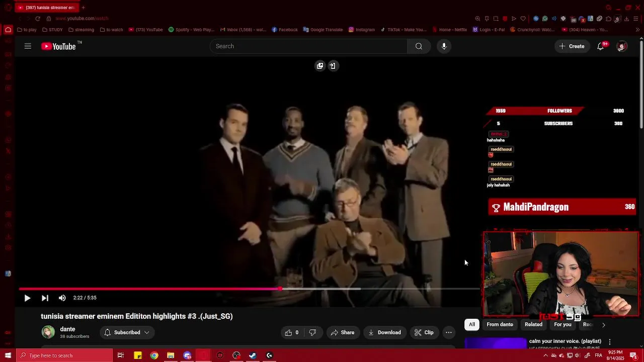Switch to the tunisia streamer tab
The height and width of the screenshot is (362, 644).
[x=46, y=8]
